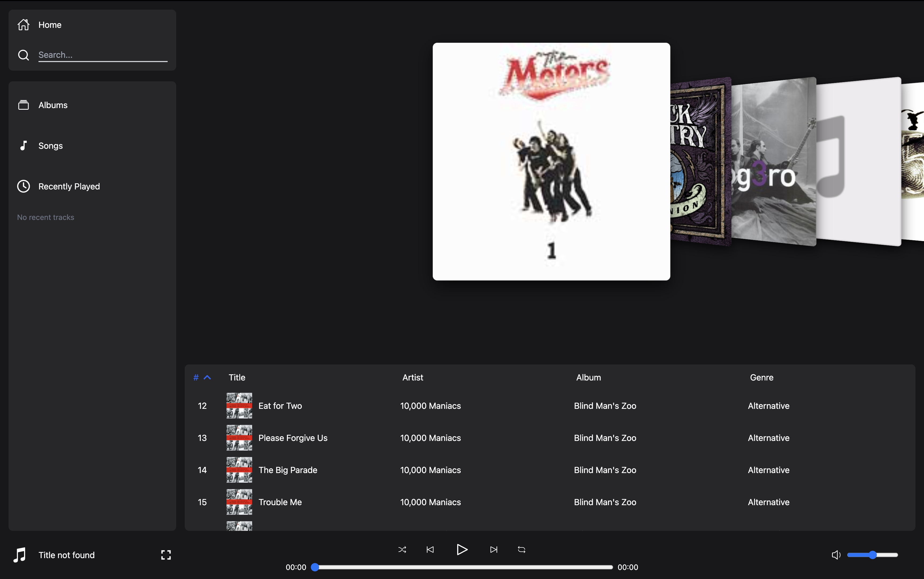Screen dimensions: 924x579
Task: Click track number 14
Action: [202, 470]
